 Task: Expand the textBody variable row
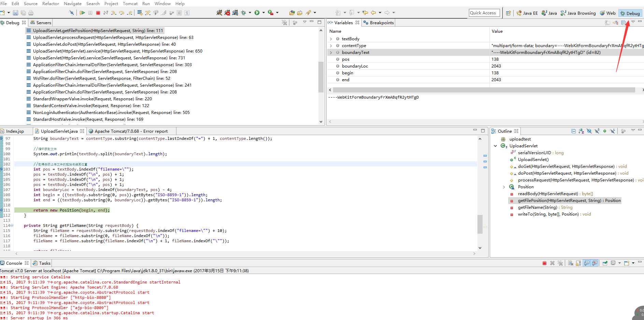pos(331,39)
